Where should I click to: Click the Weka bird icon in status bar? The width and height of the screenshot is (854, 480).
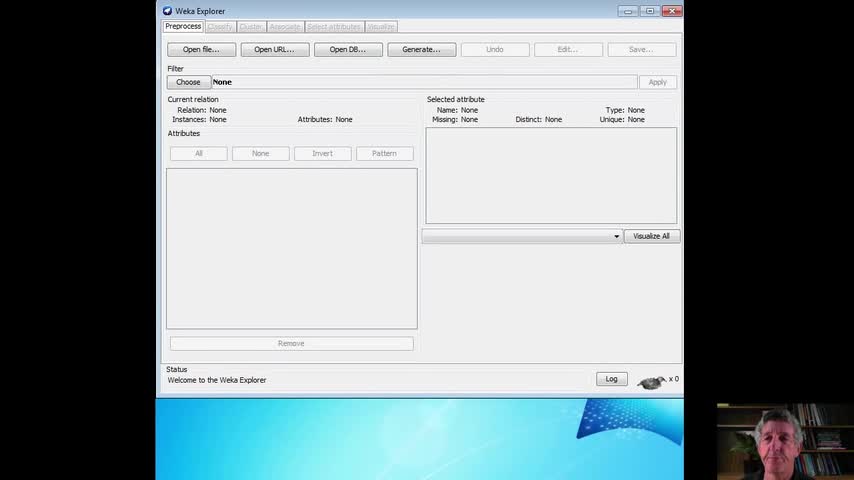[x=651, y=382]
